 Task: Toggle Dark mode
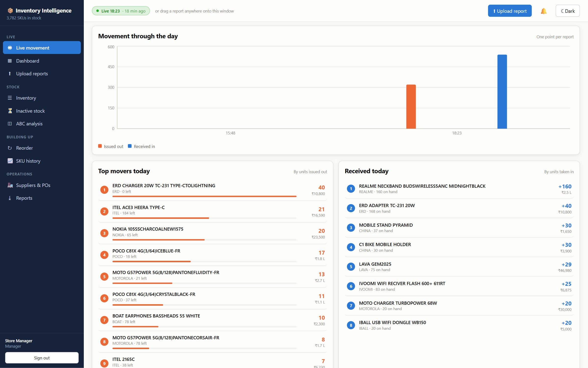pyautogui.click(x=567, y=11)
